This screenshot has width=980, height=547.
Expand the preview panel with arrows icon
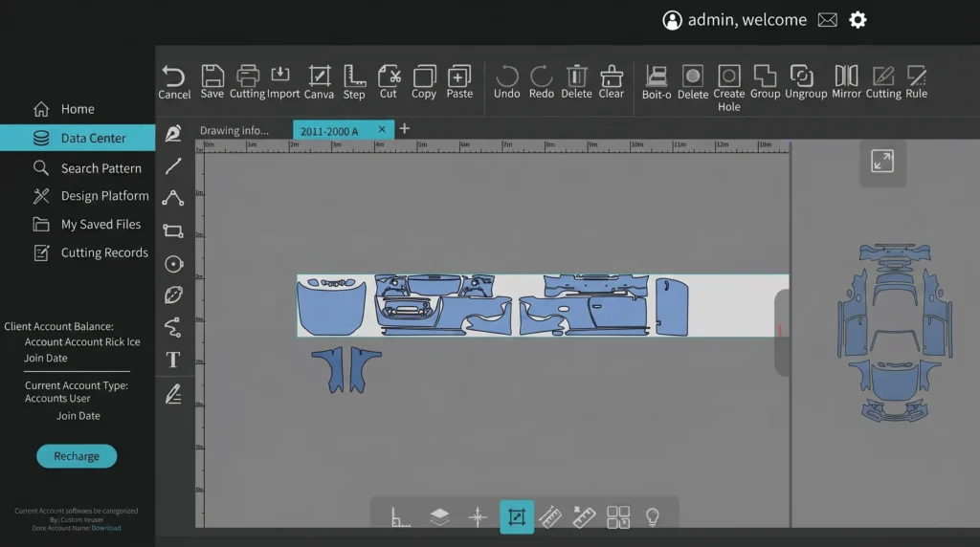pyautogui.click(x=881, y=161)
